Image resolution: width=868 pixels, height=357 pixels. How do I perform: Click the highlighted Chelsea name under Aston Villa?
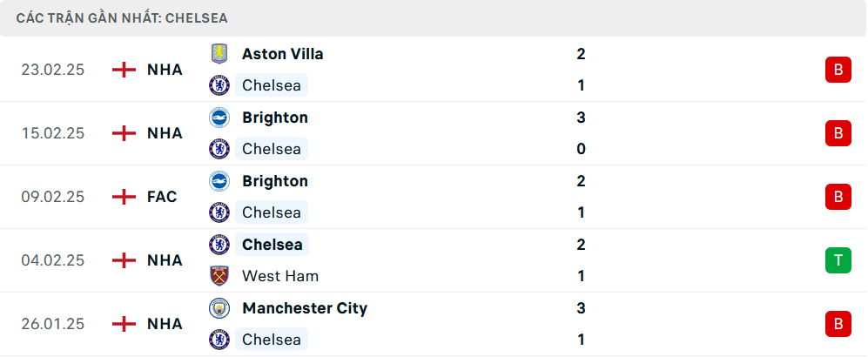click(x=271, y=85)
